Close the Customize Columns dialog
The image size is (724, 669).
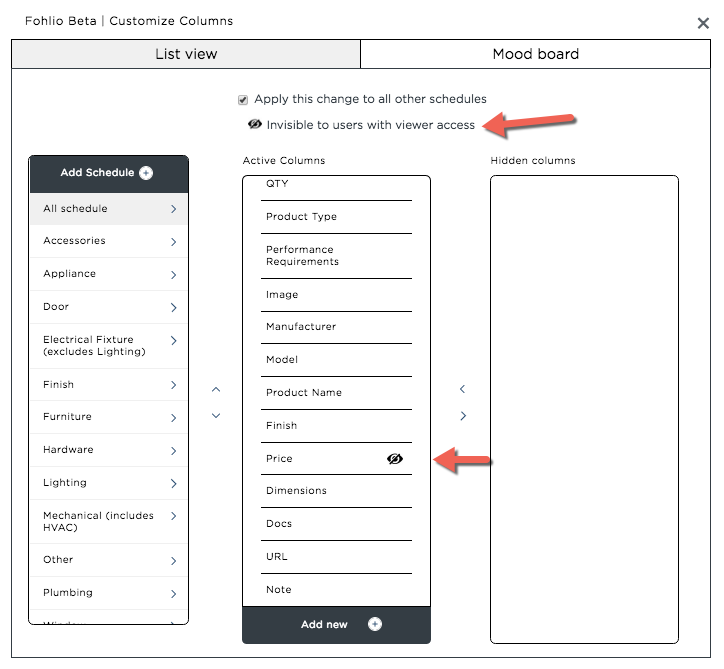(703, 23)
